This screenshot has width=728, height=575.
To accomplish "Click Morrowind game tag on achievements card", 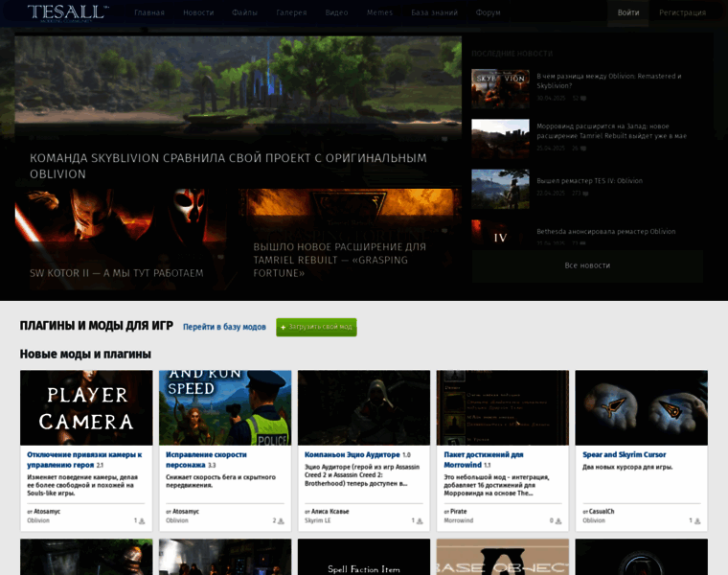I will [458, 520].
